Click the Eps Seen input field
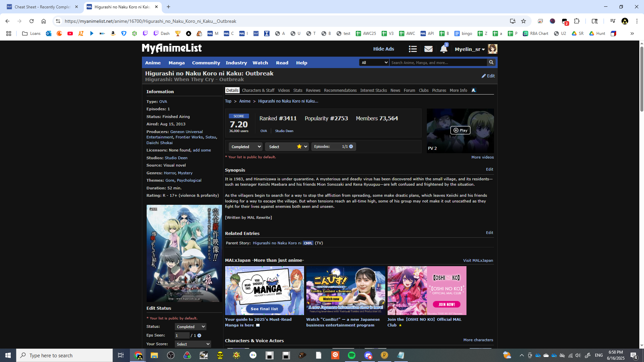The height and width of the screenshot is (362, 644). (x=182, y=336)
